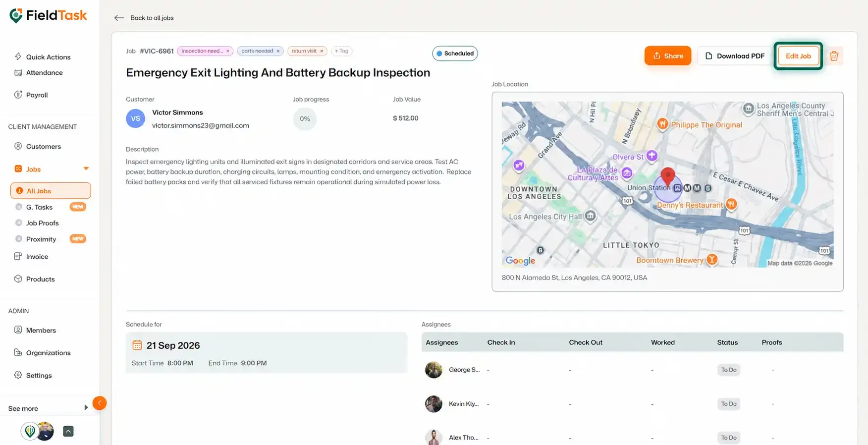Remove the 'inspection need...' tag

click(228, 51)
